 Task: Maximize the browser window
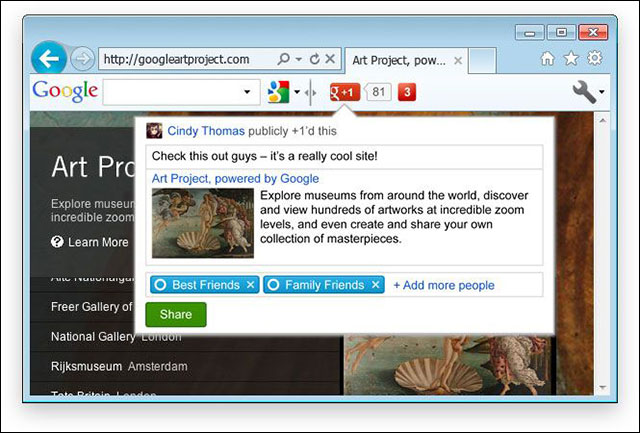pos(561,33)
